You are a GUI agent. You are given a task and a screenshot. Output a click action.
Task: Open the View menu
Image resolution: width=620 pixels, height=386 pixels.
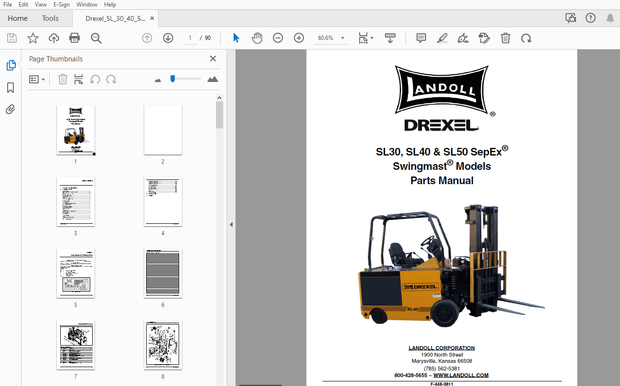[40, 4]
